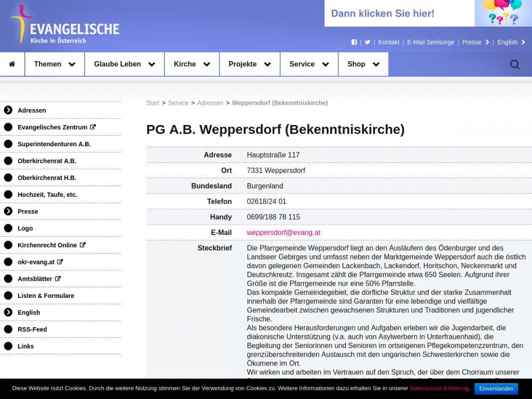Accept cookies with Einverstanden button

pyautogui.click(x=496, y=388)
